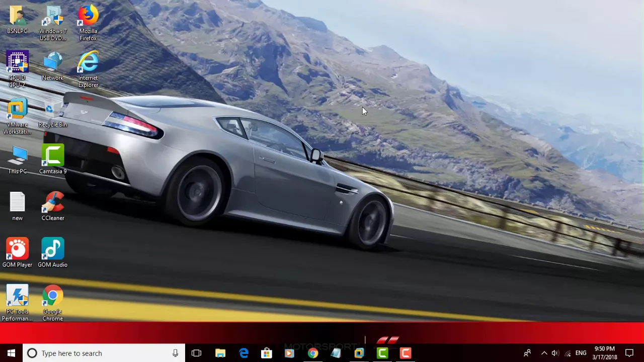Launch GOM Audio from desktop
Viewport: 644px width, 362px height.
click(53, 253)
